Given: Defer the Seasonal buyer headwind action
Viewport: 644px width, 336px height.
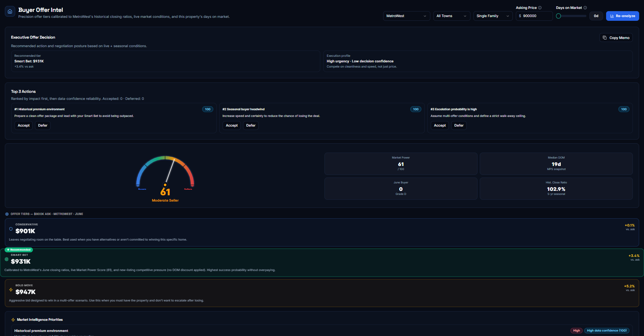Looking at the screenshot, I should (251, 125).
